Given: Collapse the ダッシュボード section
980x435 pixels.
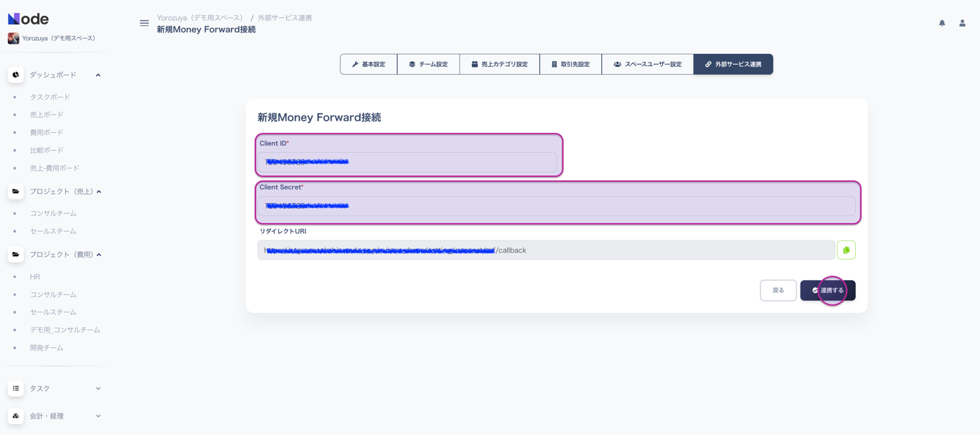Looking at the screenshot, I should [x=98, y=75].
